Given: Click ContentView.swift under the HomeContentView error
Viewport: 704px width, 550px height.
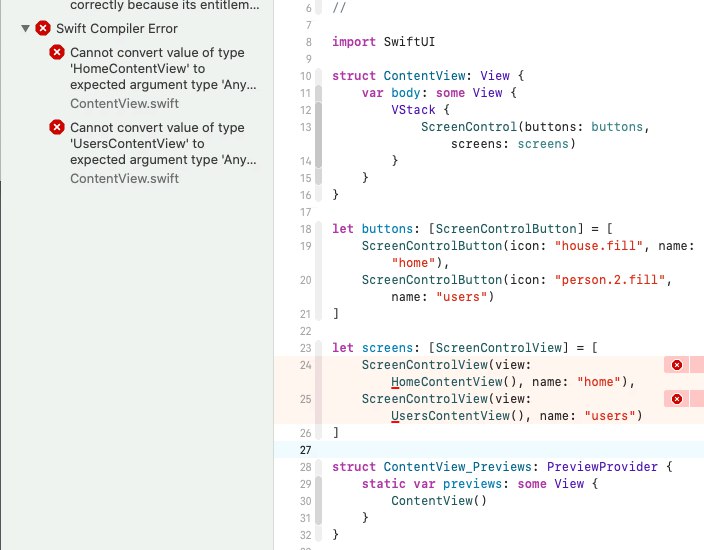Looking at the screenshot, I should point(124,104).
